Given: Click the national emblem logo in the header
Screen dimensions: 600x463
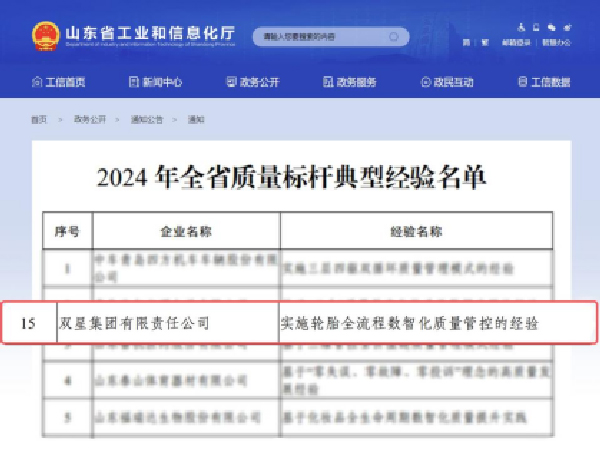Looking at the screenshot, I should 46,36.
